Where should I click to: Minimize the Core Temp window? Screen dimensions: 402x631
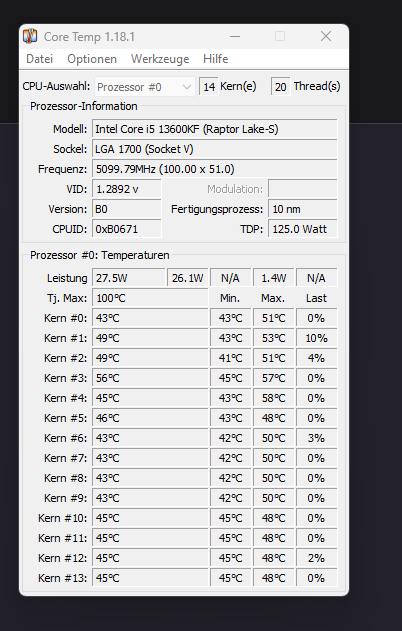(x=235, y=36)
